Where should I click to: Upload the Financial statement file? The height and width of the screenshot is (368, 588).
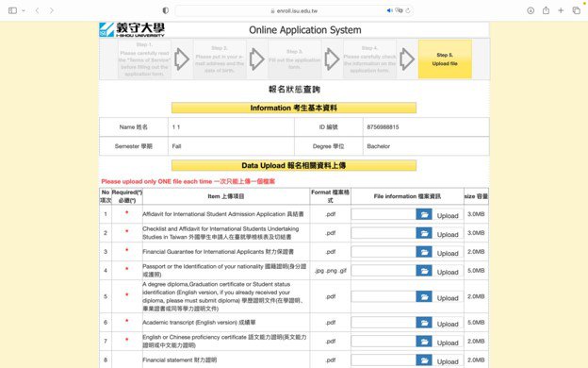click(x=448, y=361)
